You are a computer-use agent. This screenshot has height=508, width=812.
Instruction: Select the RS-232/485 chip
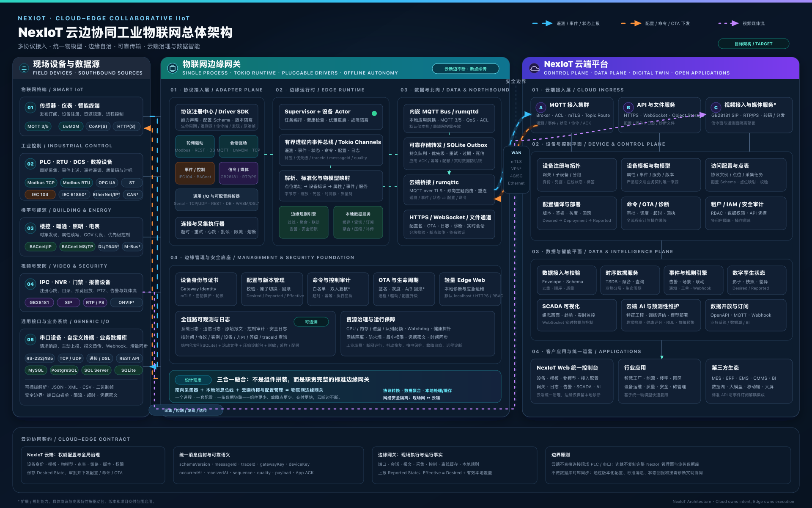pyautogui.click(x=40, y=358)
